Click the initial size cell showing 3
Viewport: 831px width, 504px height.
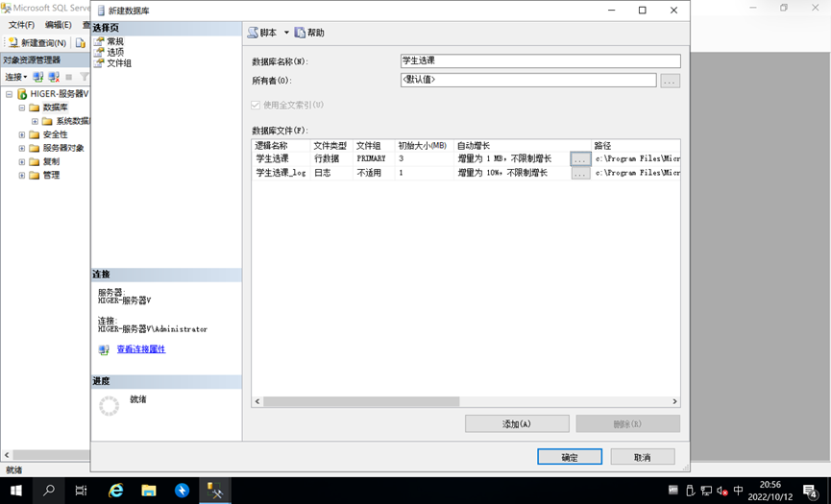[424, 158]
